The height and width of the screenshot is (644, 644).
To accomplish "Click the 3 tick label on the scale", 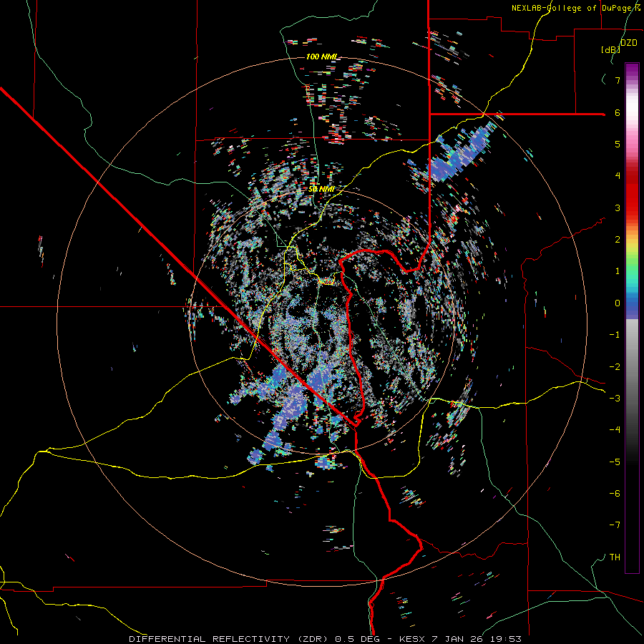I will pos(618,208).
